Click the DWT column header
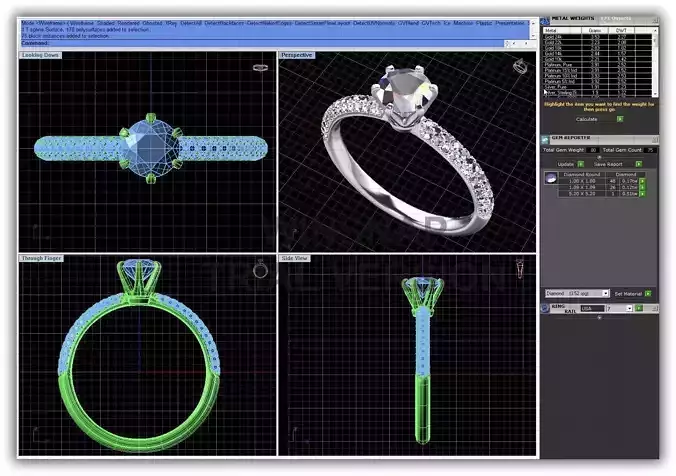Image resolution: width=676 pixels, height=476 pixels. 621,31
